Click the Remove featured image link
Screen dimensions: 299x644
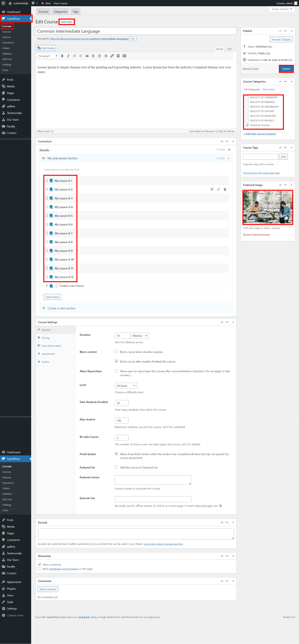(256, 234)
